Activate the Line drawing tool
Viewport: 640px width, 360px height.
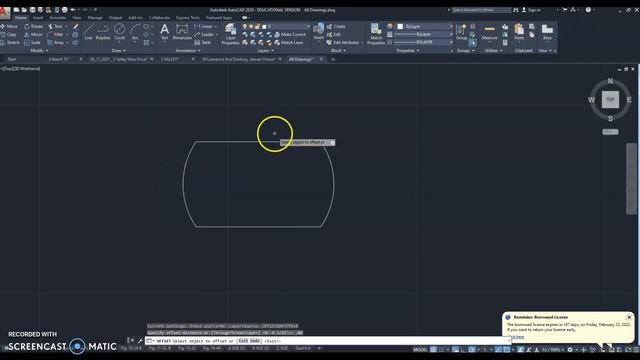click(88, 32)
